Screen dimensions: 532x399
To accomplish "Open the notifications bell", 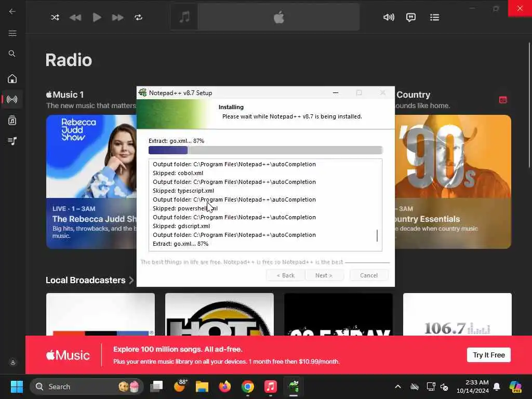I will tap(497, 387).
